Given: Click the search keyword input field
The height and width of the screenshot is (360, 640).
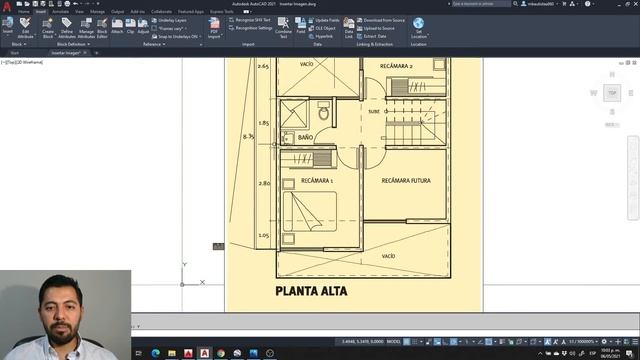Looking at the screenshot, I should pos(481,4).
